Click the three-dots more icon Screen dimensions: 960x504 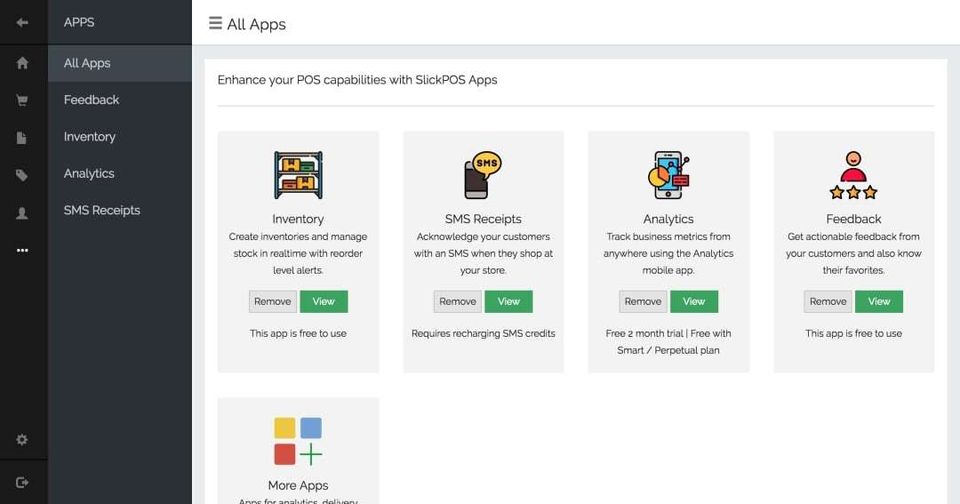pos(23,250)
